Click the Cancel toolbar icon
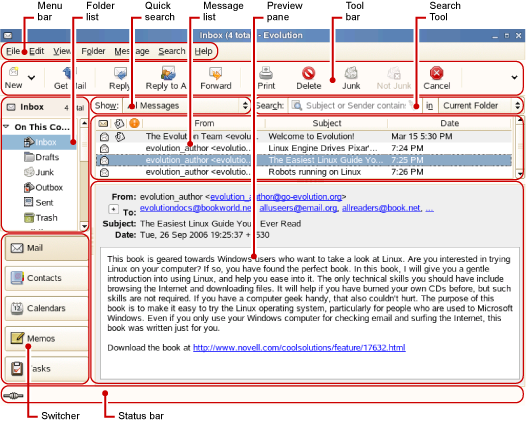This screenshot has height=422, width=526. click(436, 73)
